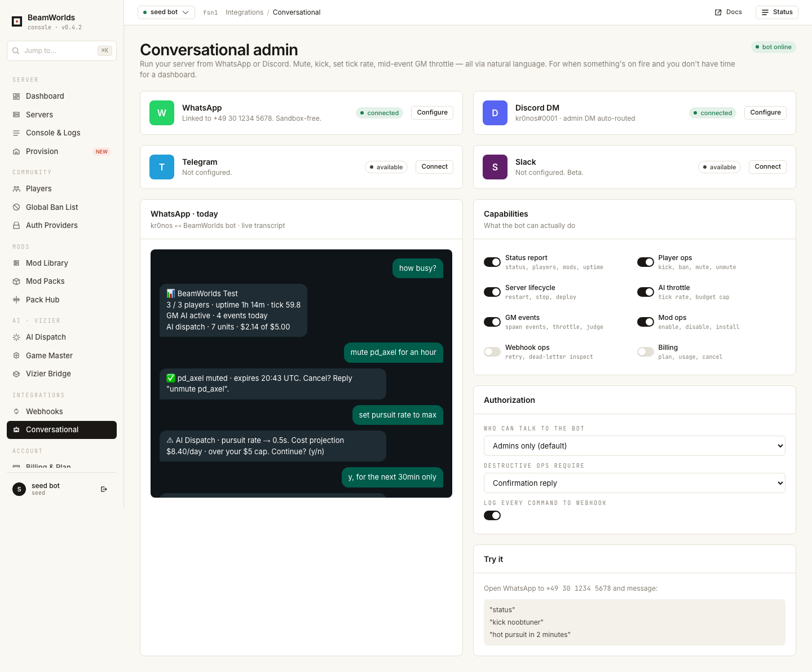Screen dimensions: 812x672
Task: Click the Conversational bot icon in sidebar
Action: pos(16,430)
